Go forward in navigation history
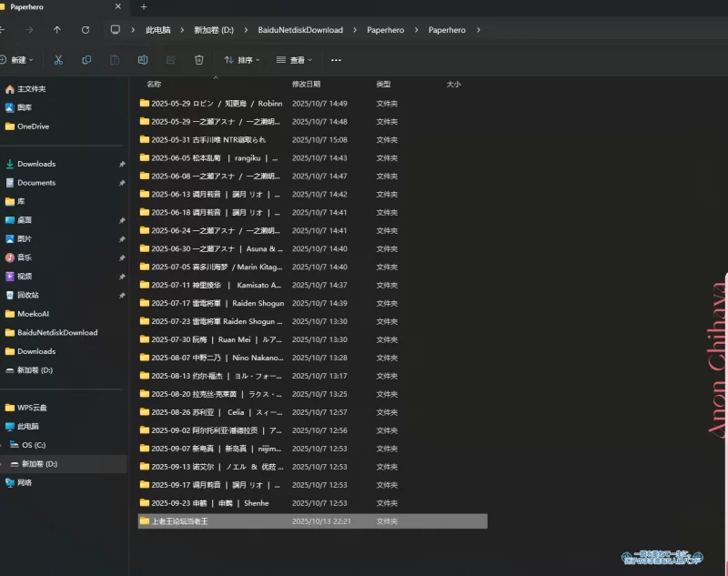The height and width of the screenshot is (576, 728). (x=29, y=30)
